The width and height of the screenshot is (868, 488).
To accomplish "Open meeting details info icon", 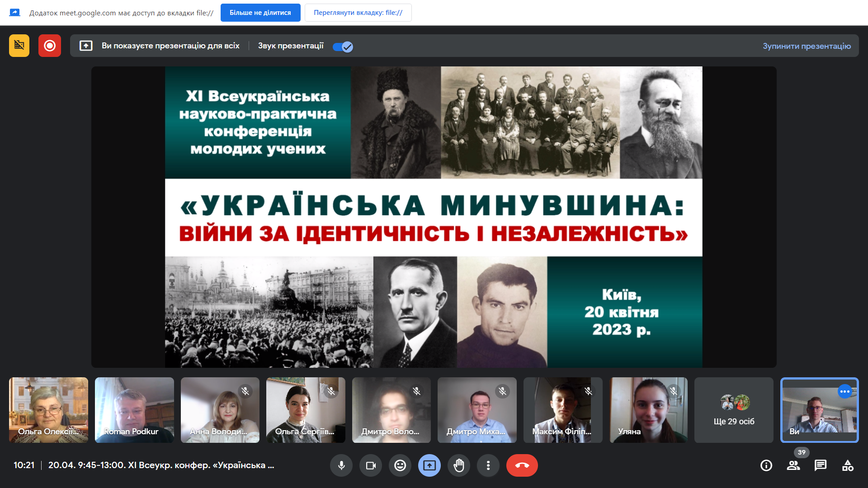I will pos(766,465).
